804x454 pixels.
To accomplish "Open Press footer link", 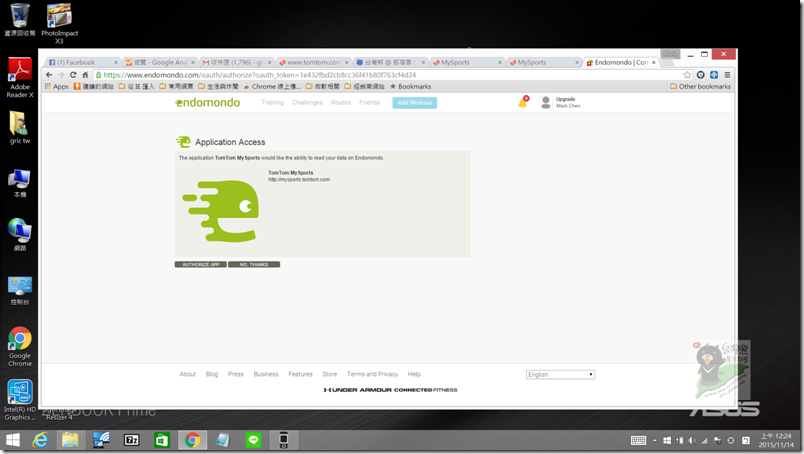I will tap(236, 374).
